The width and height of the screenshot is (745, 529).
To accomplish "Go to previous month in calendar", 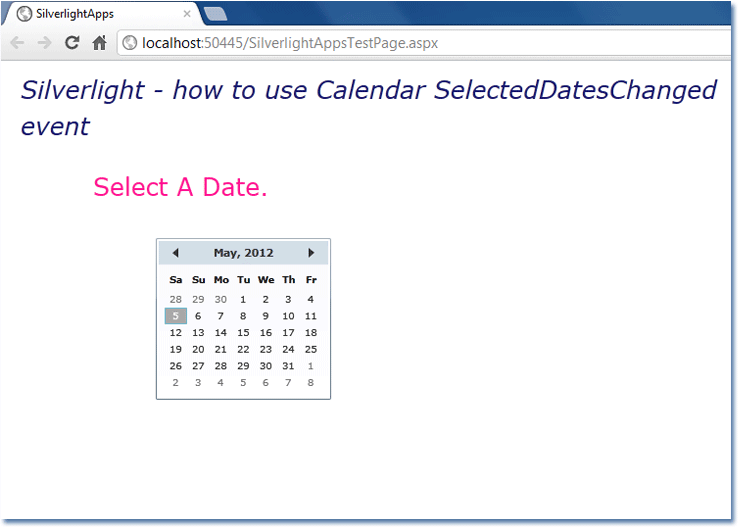I will [x=175, y=253].
